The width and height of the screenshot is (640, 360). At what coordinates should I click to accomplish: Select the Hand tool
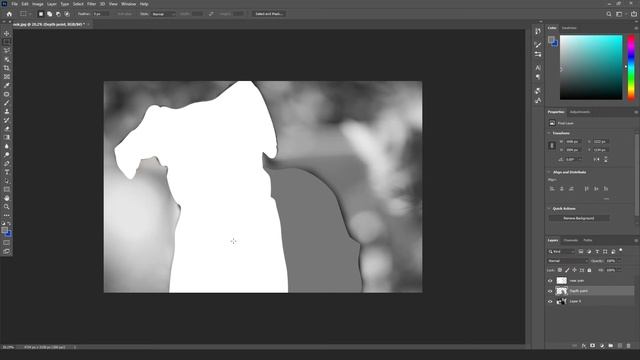coord(7,198)
